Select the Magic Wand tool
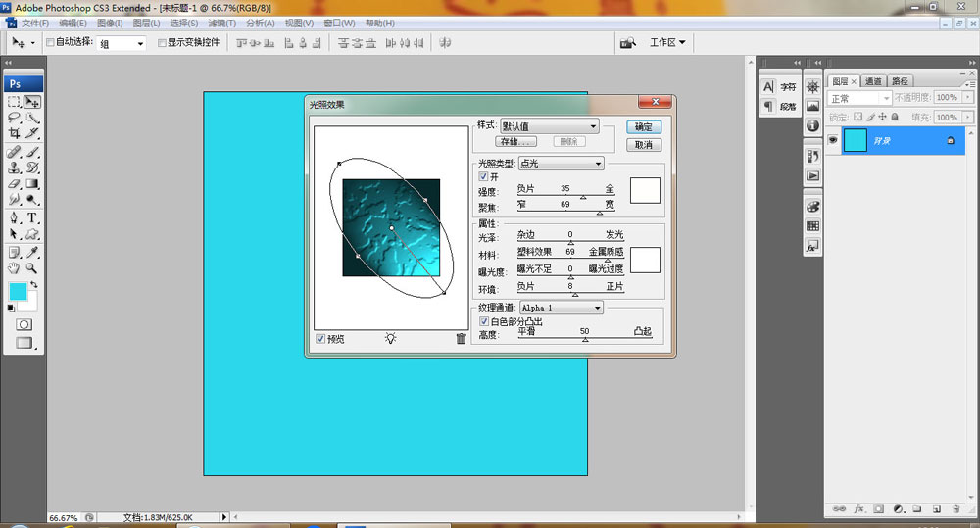980x528 pixels. tap(32, 118)
